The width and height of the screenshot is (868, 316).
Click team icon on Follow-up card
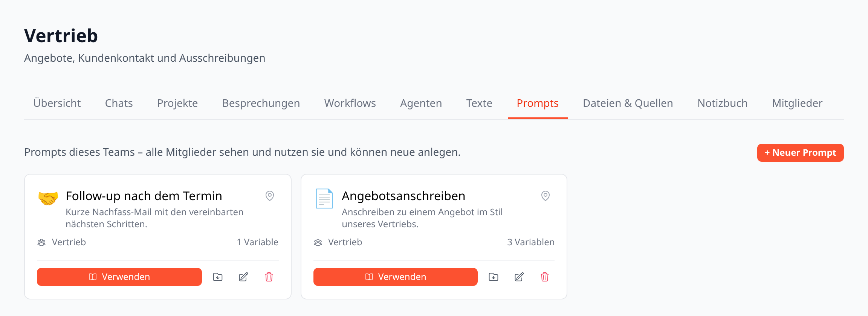click(41, 242)
